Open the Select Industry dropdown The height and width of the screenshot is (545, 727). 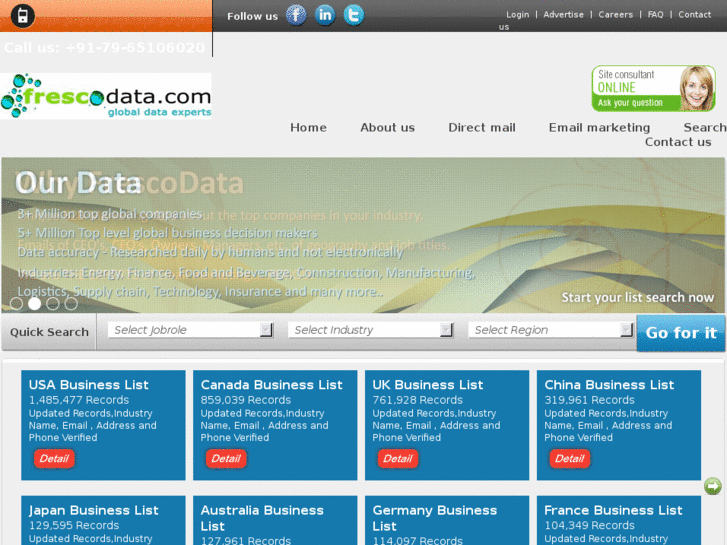pyautogui.click(x=370, y=330)
